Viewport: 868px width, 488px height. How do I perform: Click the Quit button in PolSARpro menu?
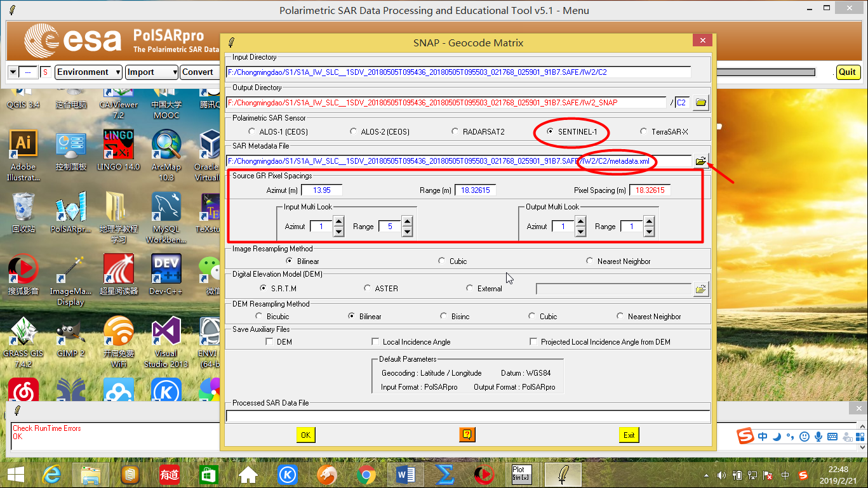click(847, 72)
